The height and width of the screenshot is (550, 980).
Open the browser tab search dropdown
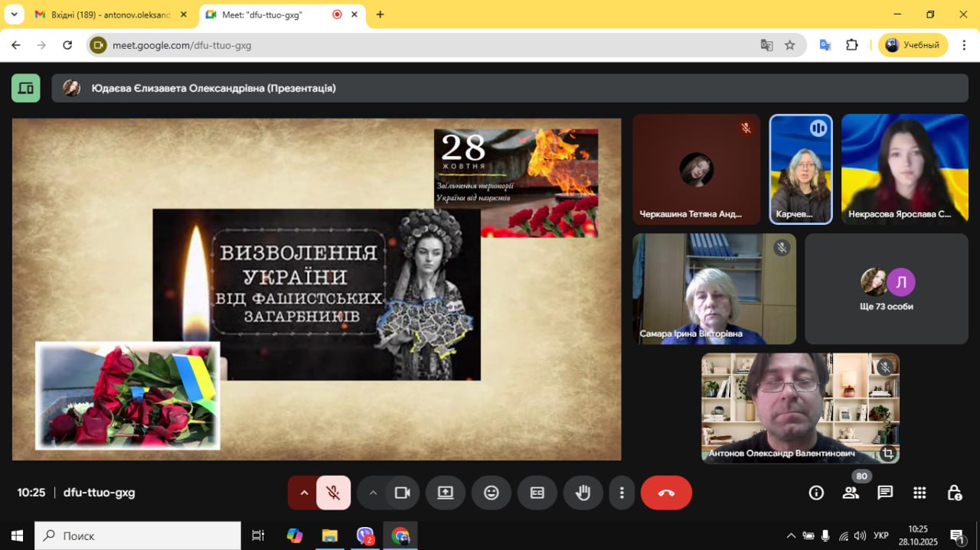click(14, 15)
